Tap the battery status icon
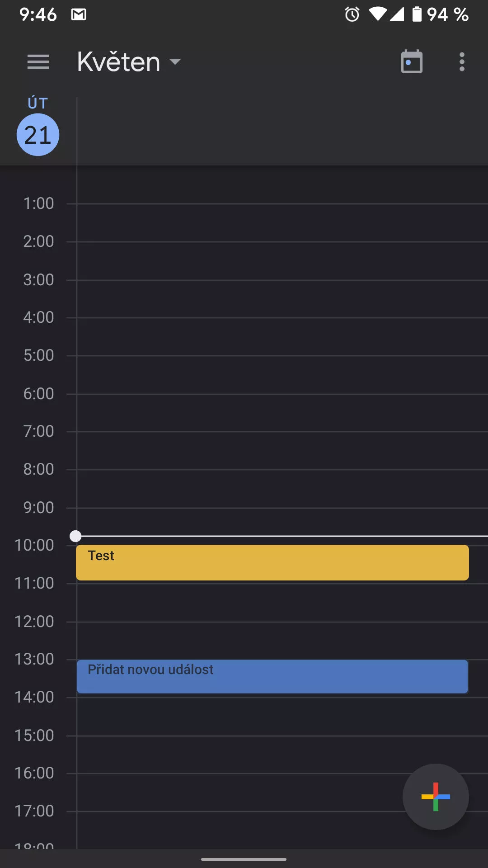488x868 pixels. (x=417, y=14)
